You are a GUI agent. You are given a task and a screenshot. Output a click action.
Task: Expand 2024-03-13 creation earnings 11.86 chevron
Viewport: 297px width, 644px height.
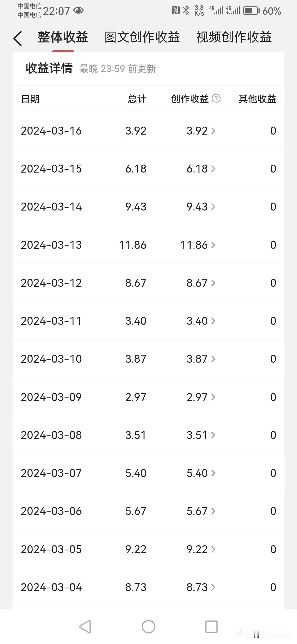pos(213,245)
